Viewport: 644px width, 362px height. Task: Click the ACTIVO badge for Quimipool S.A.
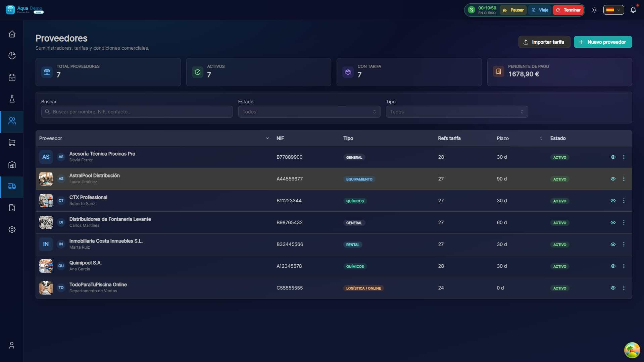pyautogui.click(x=559, y=266)
